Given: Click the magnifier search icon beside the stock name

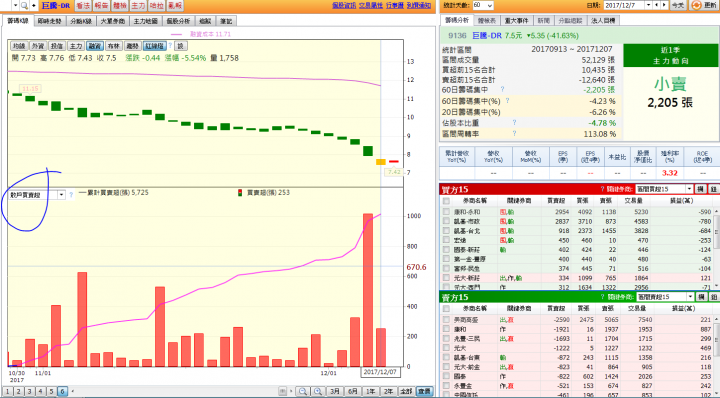Looking at the screenshot, I should point(24,6).
